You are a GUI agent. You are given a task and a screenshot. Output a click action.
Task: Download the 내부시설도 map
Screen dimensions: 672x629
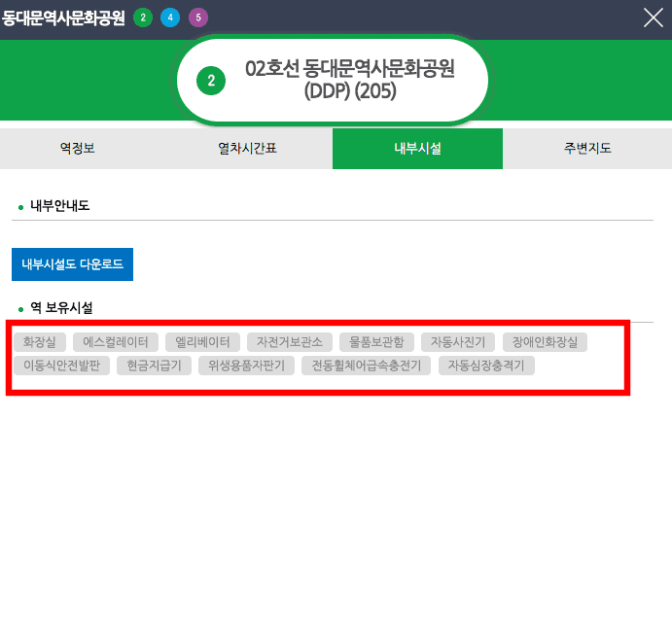(x=72, y=264)
